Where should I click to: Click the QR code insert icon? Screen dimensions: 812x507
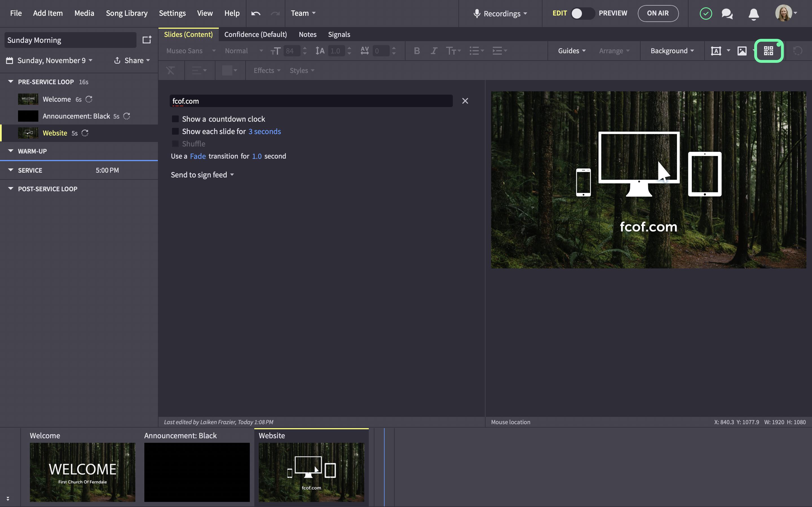(768, 51)
